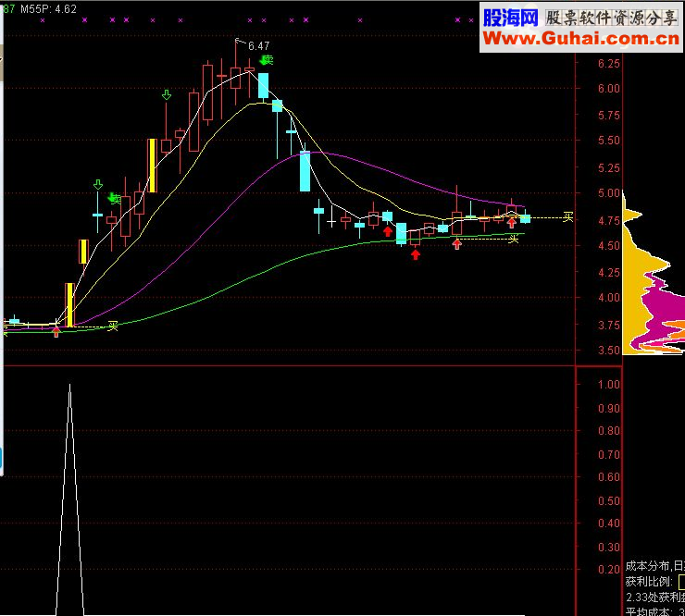Click the 买 label at the end of the 4.75 dashed line
The image size is (685, 616).
(x=568, y=217)
